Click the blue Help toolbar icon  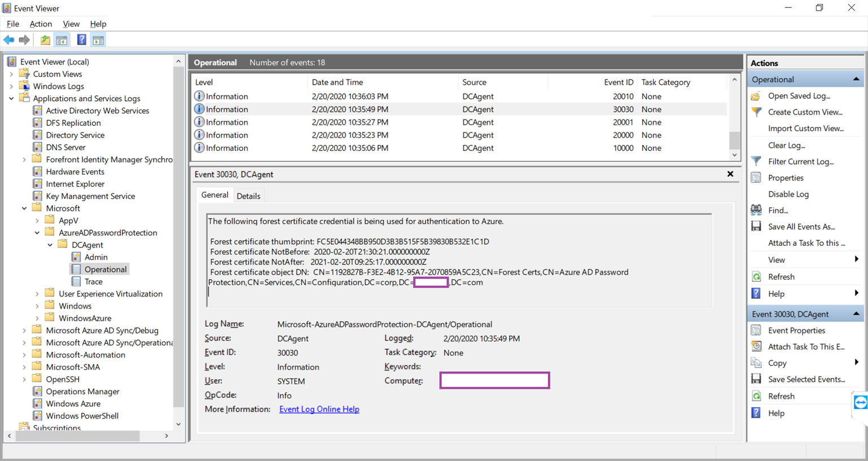point(82,40)
